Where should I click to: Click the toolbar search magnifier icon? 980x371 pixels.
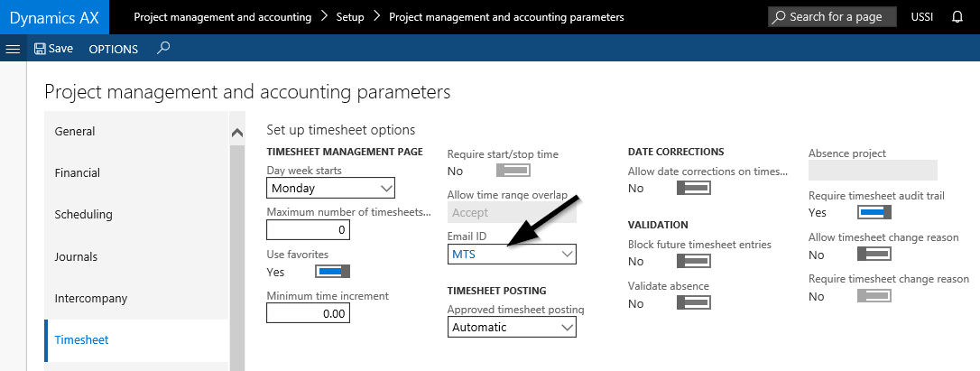point(163,49)
